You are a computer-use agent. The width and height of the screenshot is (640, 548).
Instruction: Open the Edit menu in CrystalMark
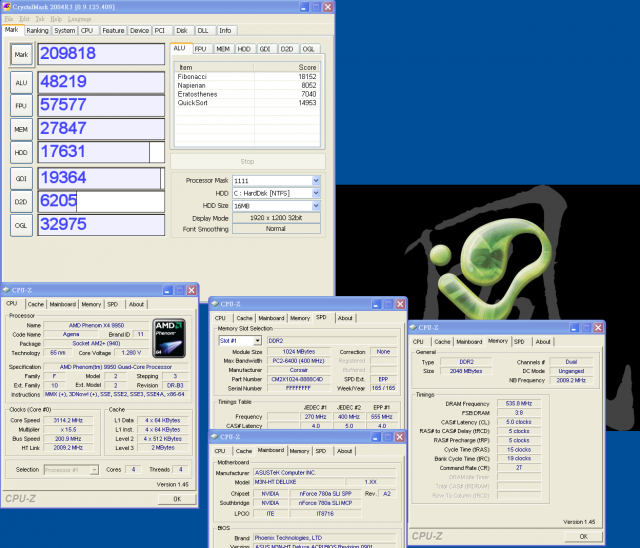click(24, 19)
